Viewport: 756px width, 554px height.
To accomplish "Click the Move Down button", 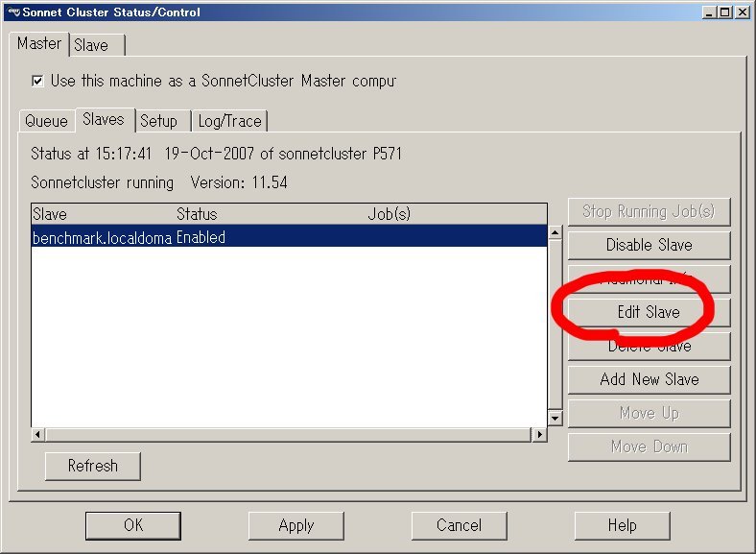I will click(649, 446).
